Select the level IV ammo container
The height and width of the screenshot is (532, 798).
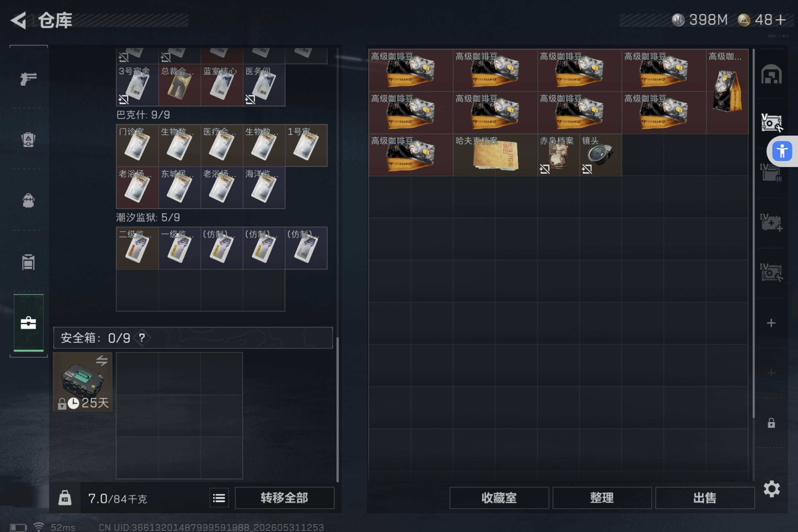click(771, 172)
